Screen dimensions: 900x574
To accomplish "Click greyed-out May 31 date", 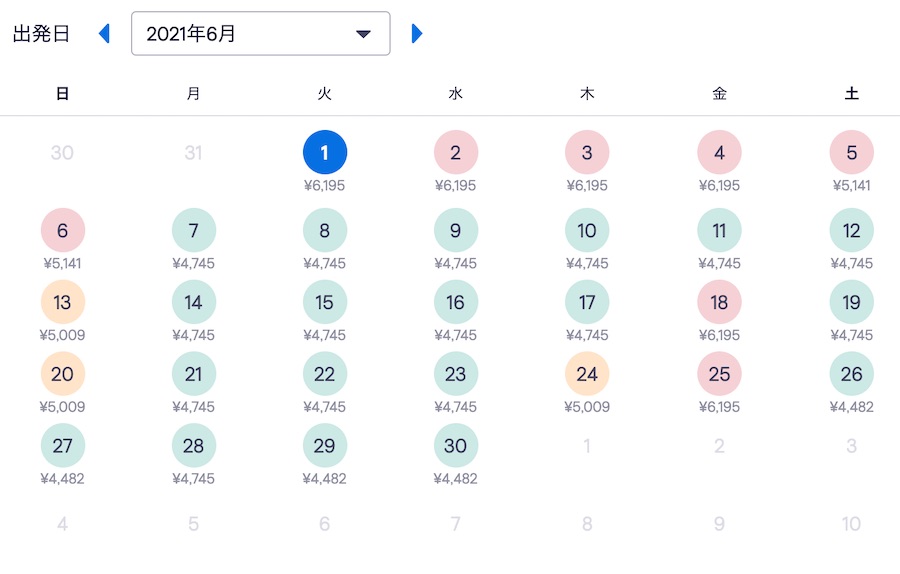I will coord(194,152).
